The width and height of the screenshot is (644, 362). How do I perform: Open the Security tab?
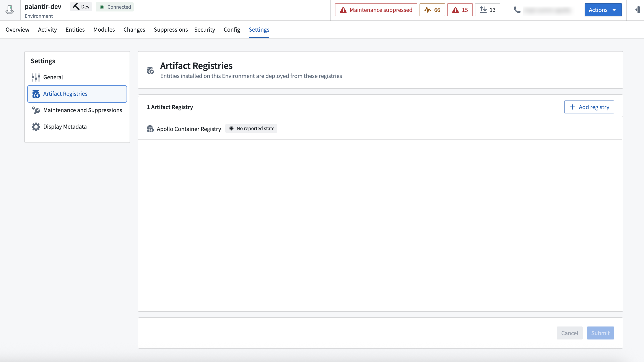pyautogui.click(x=205, y=29)
